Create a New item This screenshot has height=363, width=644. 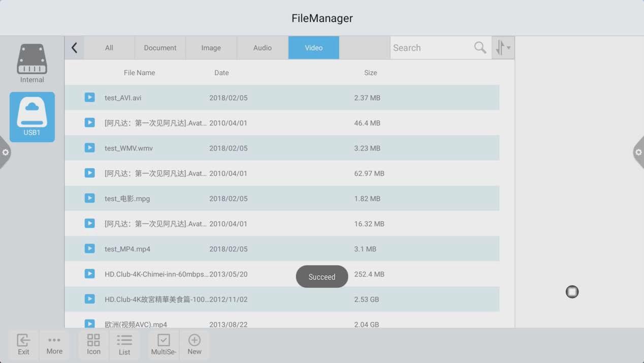click(195, 344)
